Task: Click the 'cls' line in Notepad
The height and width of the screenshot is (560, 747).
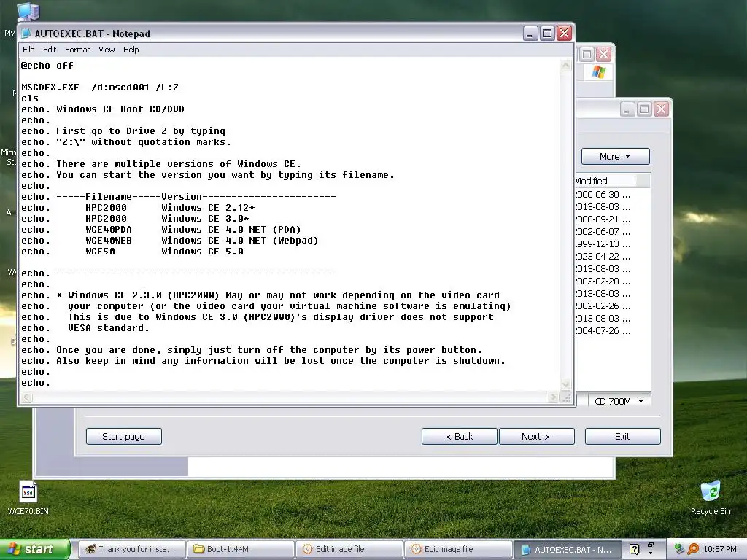Action: point(29,98)
